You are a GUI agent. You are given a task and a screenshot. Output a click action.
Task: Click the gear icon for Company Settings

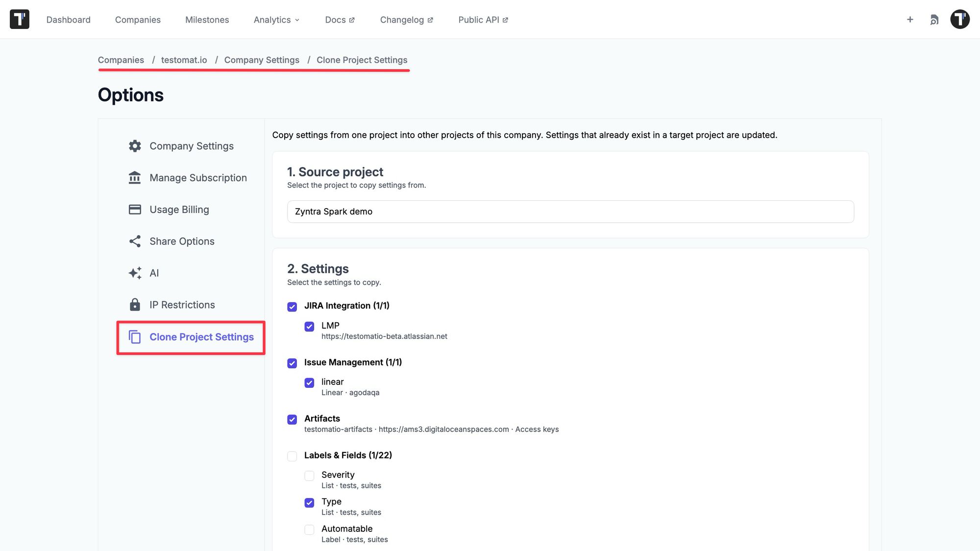point(135,146)
